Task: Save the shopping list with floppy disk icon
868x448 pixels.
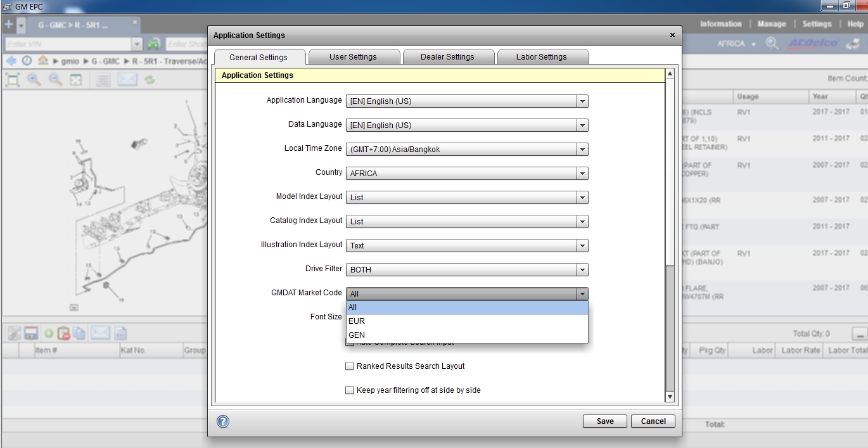Action: (x=30, y=333)
